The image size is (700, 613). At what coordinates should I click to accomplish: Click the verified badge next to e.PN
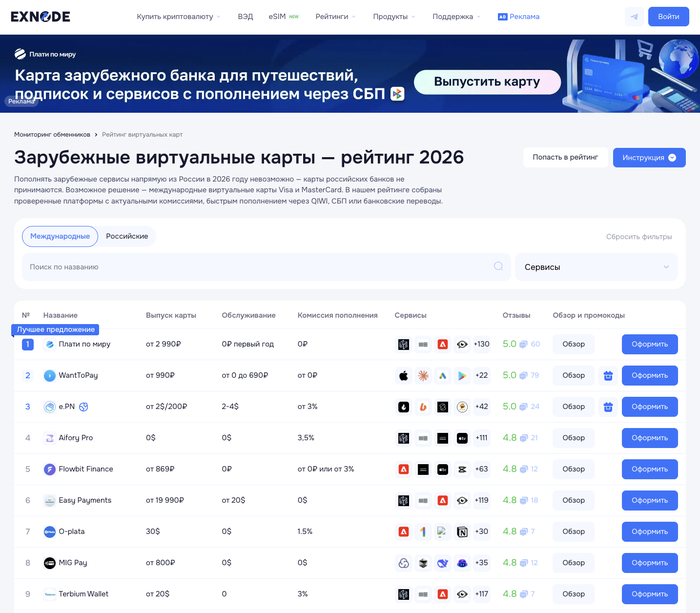click(x=83, y=407)
